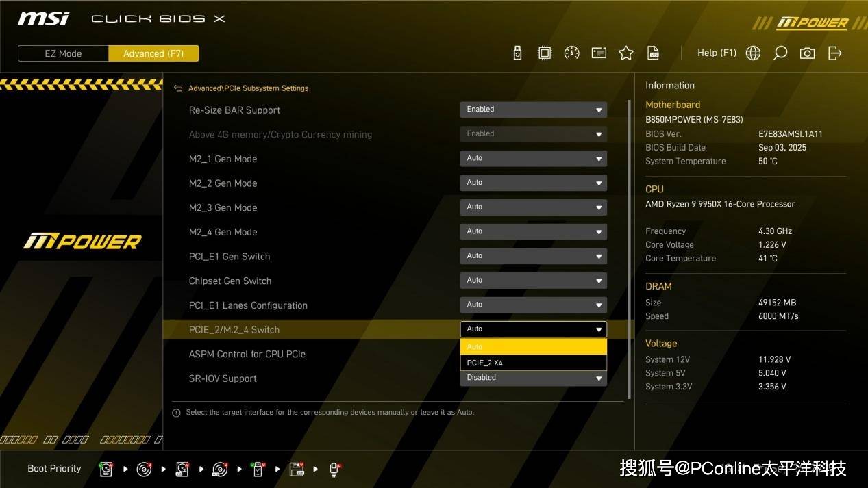Select the PCIE_2/M.2_4 Switch label

coord(234,330)
